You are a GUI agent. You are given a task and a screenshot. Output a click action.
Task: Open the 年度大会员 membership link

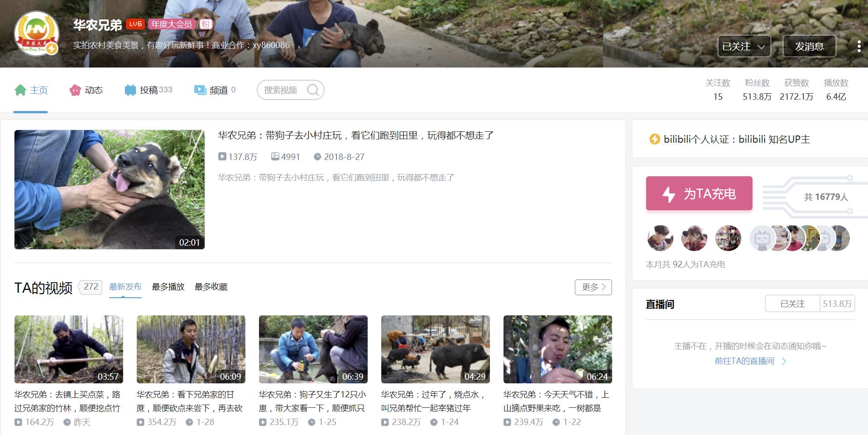pyautogui.click(x=172, y=24)
